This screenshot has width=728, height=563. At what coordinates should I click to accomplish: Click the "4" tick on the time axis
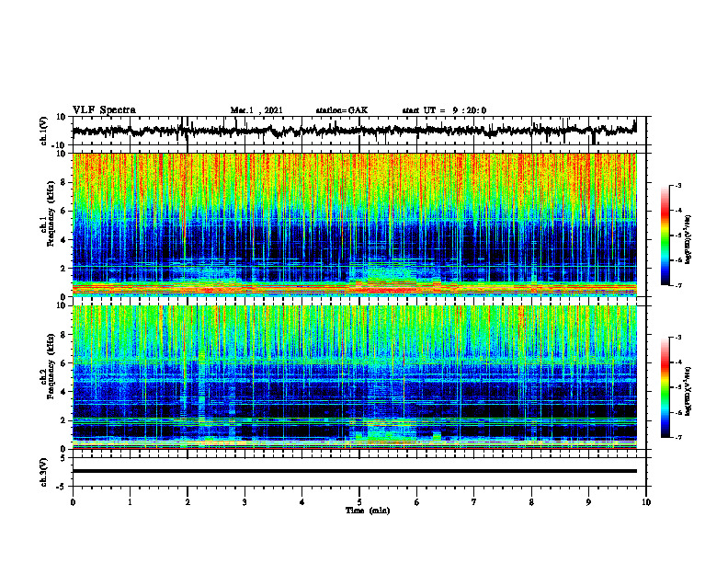pyautogui.click(x=302, y=502)
